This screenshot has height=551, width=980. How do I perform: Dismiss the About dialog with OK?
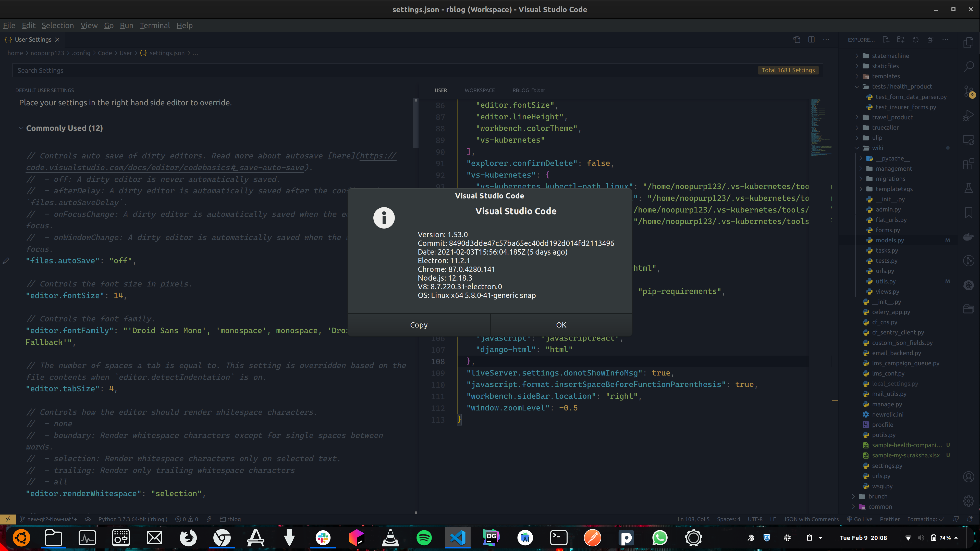[x=561, y=324]
